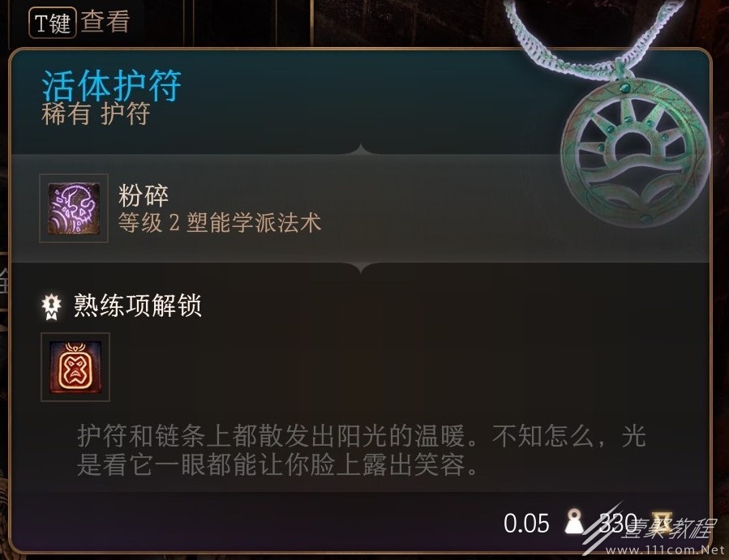Click the 查看 inspect label

(105, 22)
